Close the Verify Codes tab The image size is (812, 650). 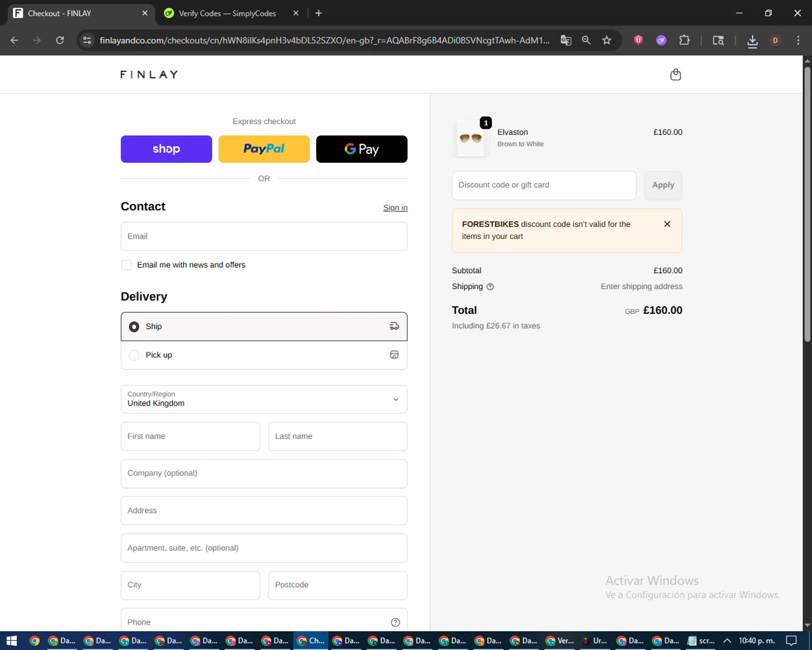(296, 13)
